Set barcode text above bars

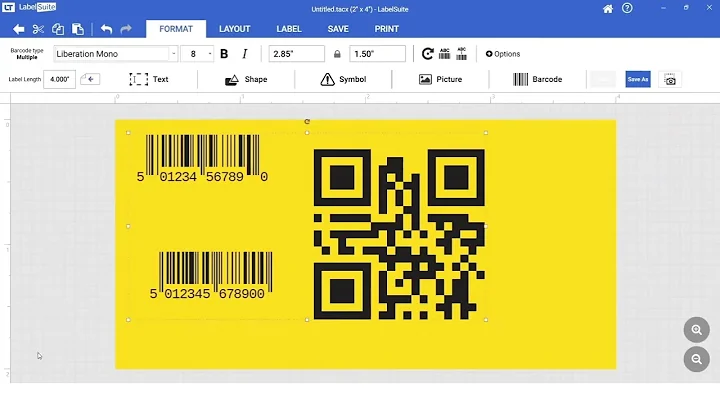coord(444,54)
